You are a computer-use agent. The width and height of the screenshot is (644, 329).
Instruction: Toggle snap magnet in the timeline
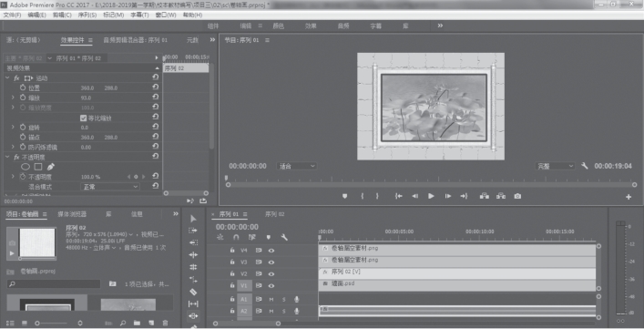coord(236,237)
